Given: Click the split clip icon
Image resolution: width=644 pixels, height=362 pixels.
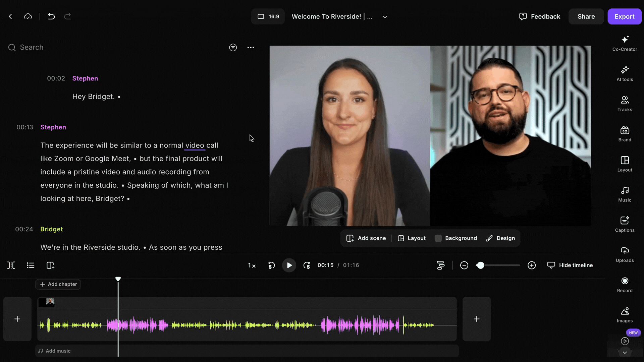Looking at the screenshot, I should 11,265.
